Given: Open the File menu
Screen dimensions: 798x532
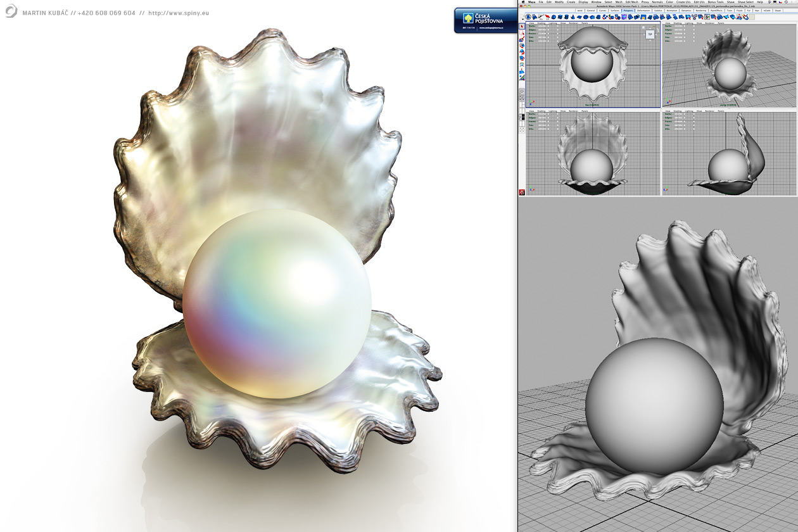Looking at the screenshot, I should click(540, 2).
